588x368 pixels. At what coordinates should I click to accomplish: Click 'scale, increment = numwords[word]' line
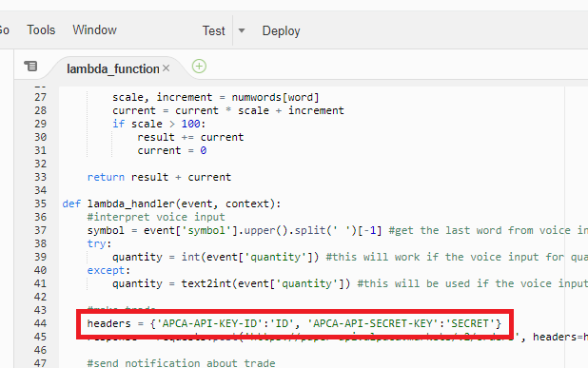point(216,97)
